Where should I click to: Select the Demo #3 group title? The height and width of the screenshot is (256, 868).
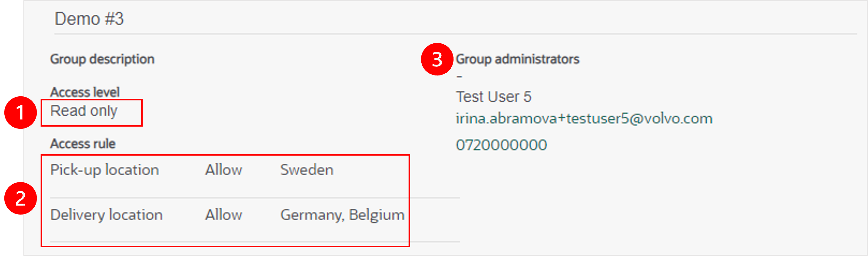click(89, 18)
